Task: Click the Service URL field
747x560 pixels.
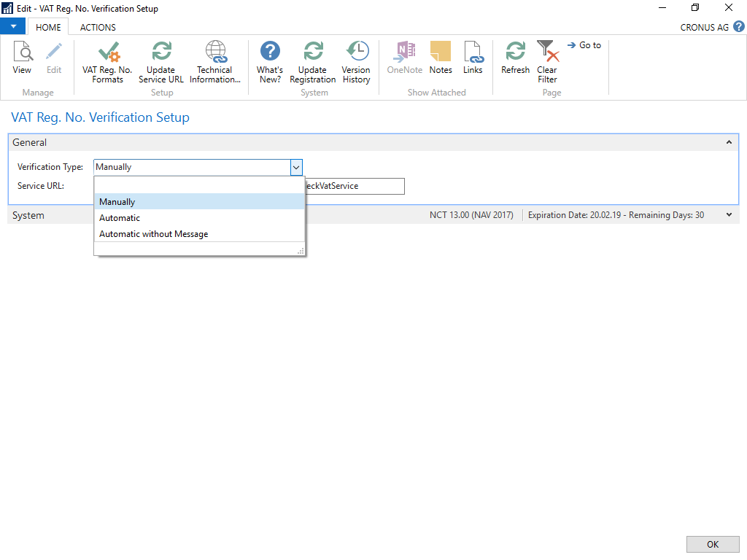Action: click(355, 186)
